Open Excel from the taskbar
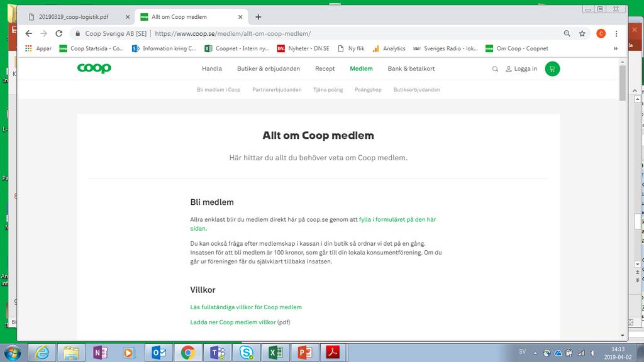The height and width of the screenshot is (362, 644). coord(275,353)
